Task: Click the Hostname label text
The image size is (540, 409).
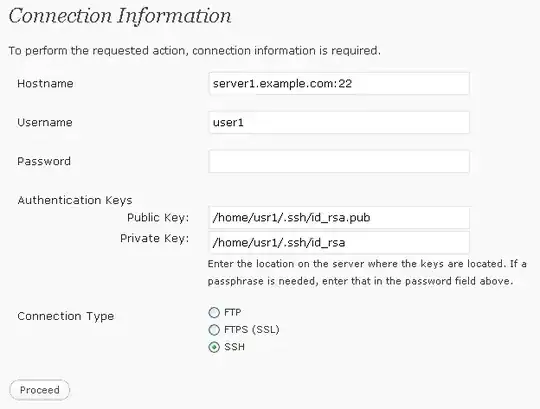Action: (45, 84)
